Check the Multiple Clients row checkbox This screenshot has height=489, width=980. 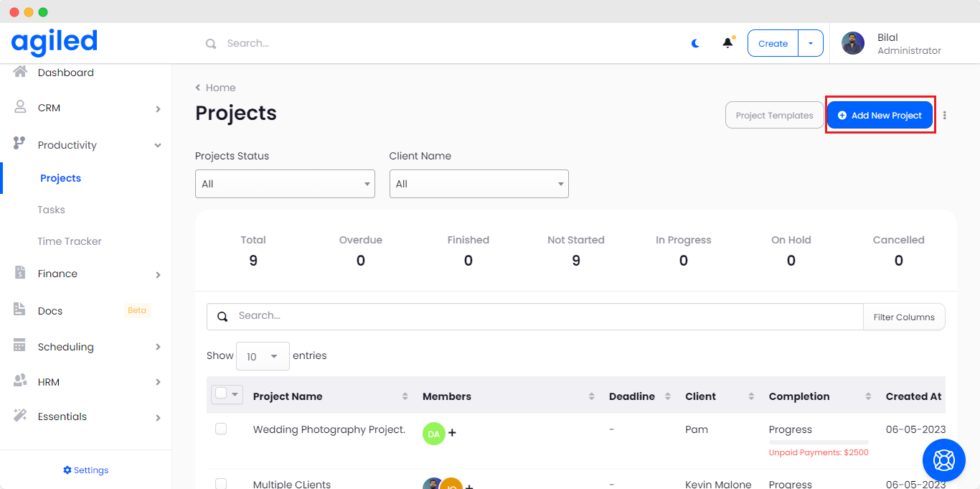pyautogui.click(x=221, y=483)
